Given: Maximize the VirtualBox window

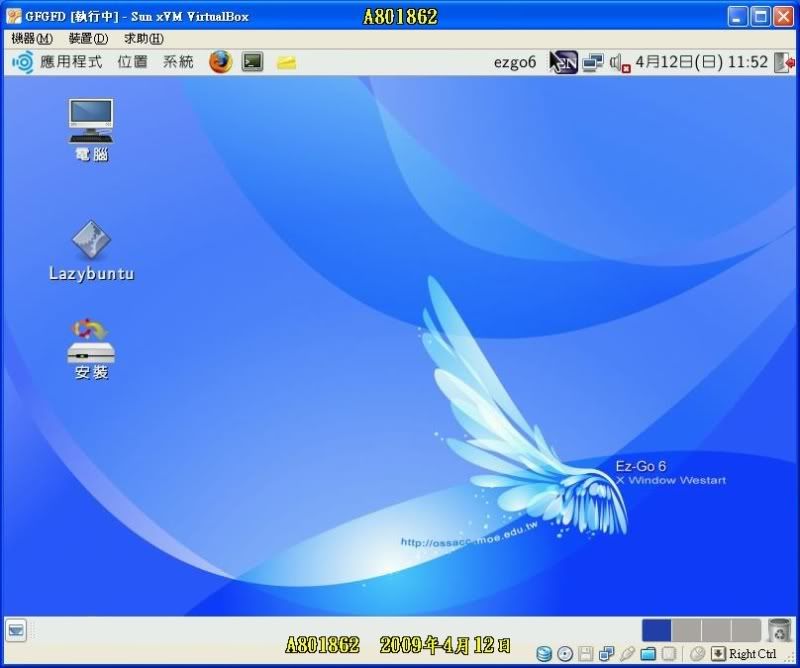Looking at the screenshot, I should tap(760, 16).
